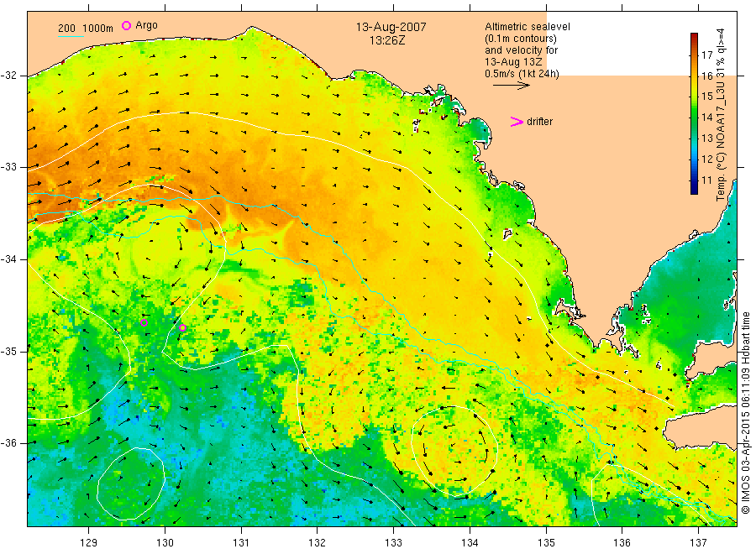The width and height of the screenshot is (756, 554).
Task: Click the longitude label 132
Action: point(318,543)
